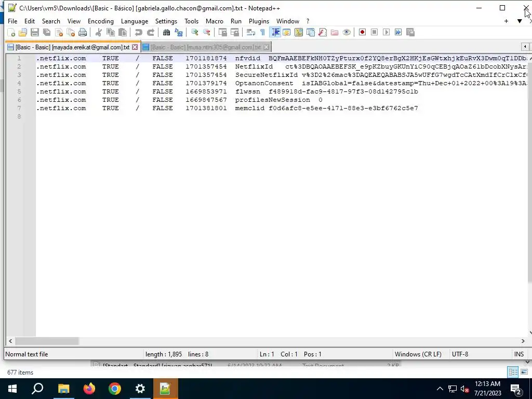Open Firefox from the taskbar
The image size is (532, 399).
coord(89,389)
